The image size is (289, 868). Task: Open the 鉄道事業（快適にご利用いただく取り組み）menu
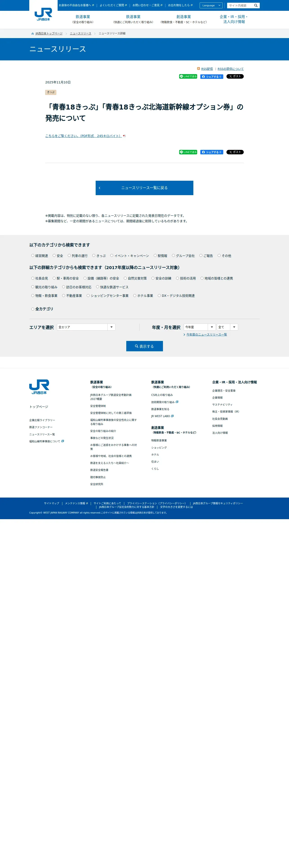[x=133, y=19]
